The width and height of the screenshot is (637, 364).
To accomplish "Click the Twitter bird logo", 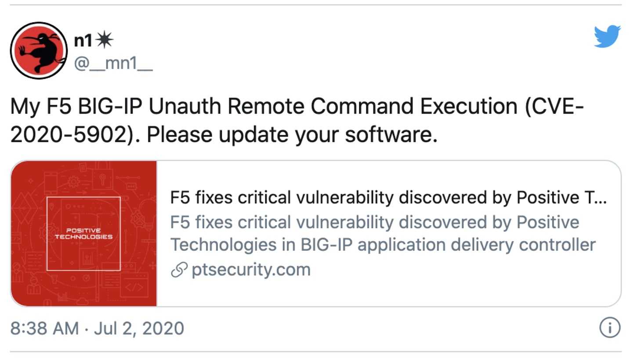I will [x=607, y=36].
